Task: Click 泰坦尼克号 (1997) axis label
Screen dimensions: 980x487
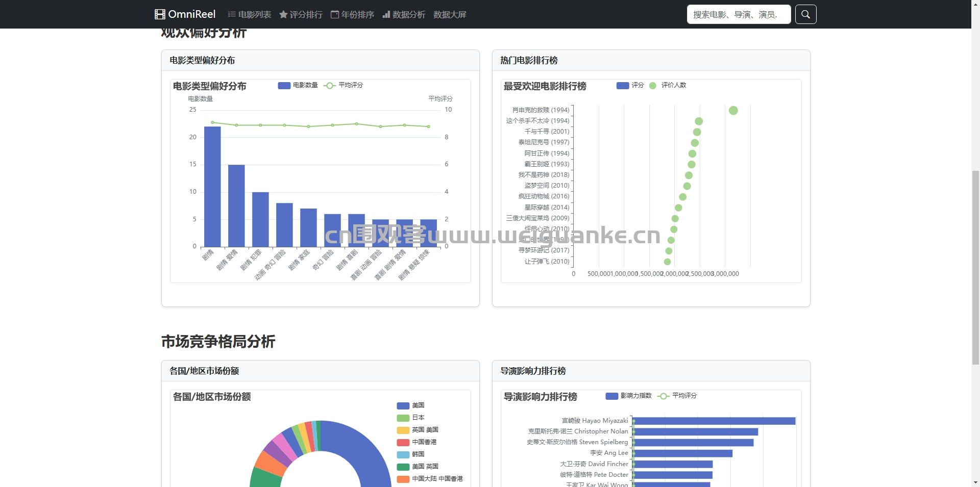Action: pos(544,142)
